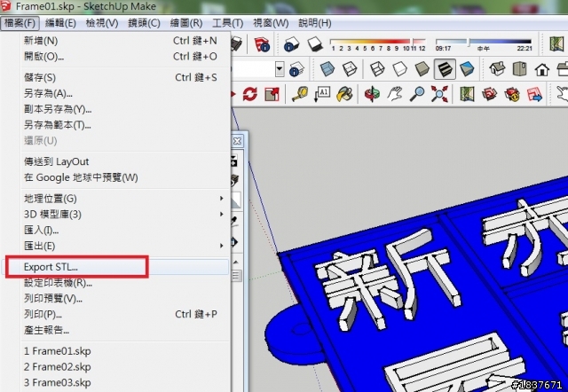
Task: Open Shadow settings icon
Action: tap(291, 44)
